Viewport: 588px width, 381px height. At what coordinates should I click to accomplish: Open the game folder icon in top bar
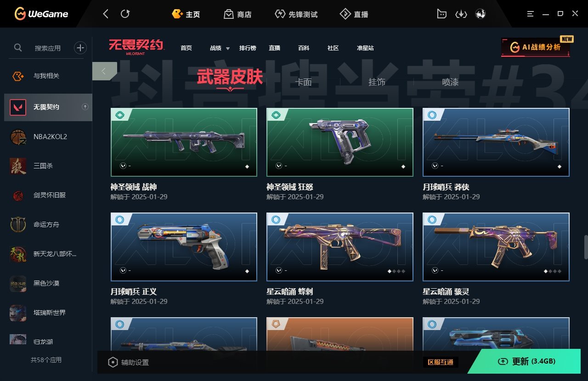[441, 14]
